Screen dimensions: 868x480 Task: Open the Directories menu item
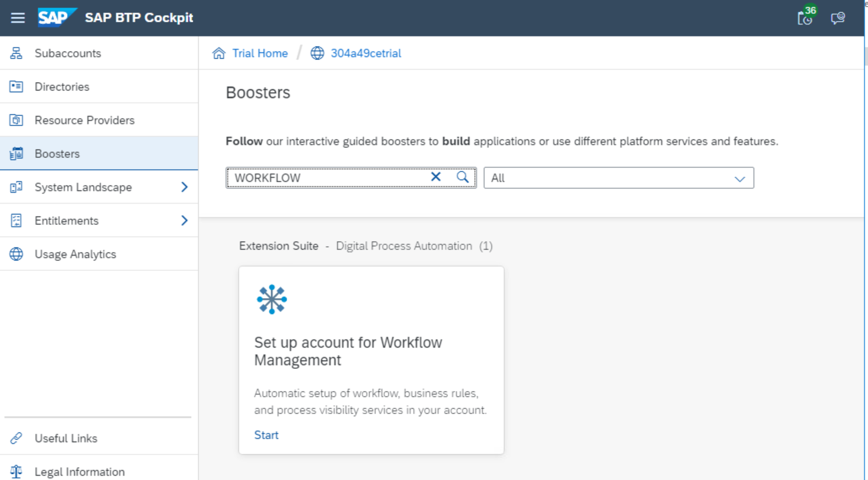(x=99, y=87)
